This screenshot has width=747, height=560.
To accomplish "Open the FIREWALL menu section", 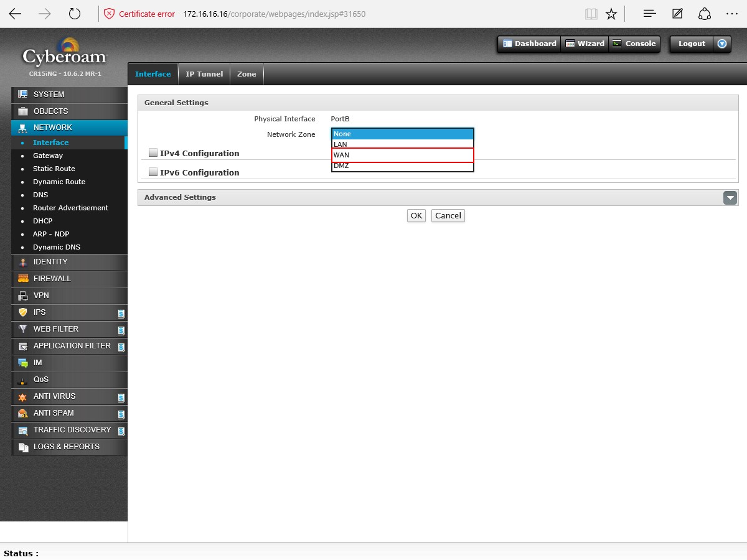I will click(69, 279).
